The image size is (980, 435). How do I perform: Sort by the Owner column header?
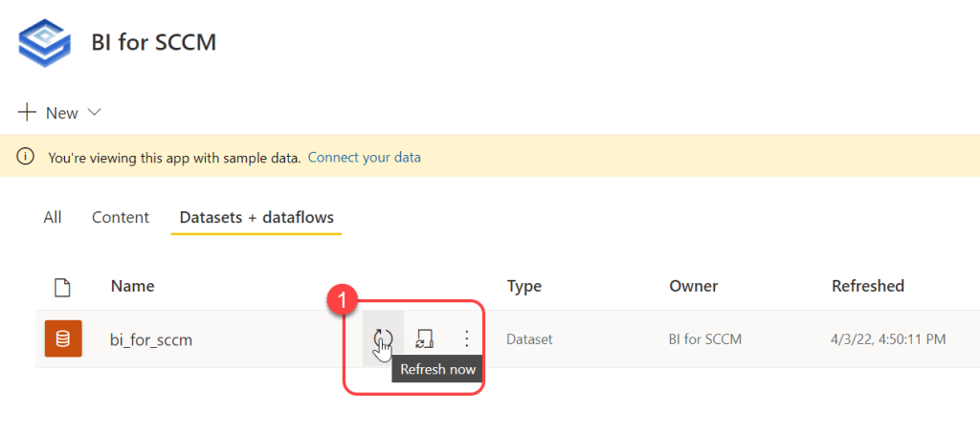[693, 286]
